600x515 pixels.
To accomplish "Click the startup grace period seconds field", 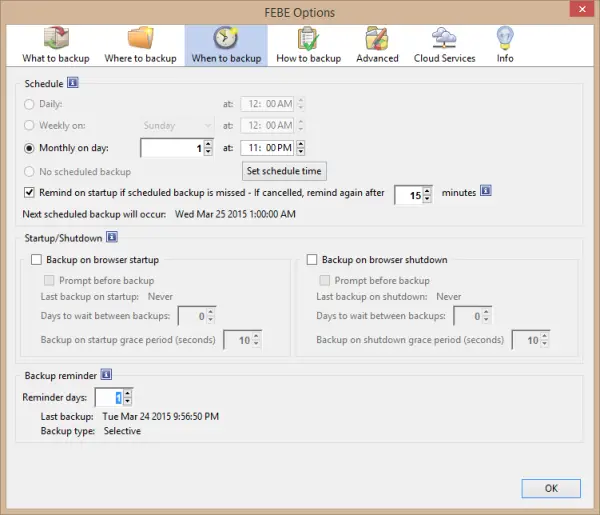I will point(238,340).
